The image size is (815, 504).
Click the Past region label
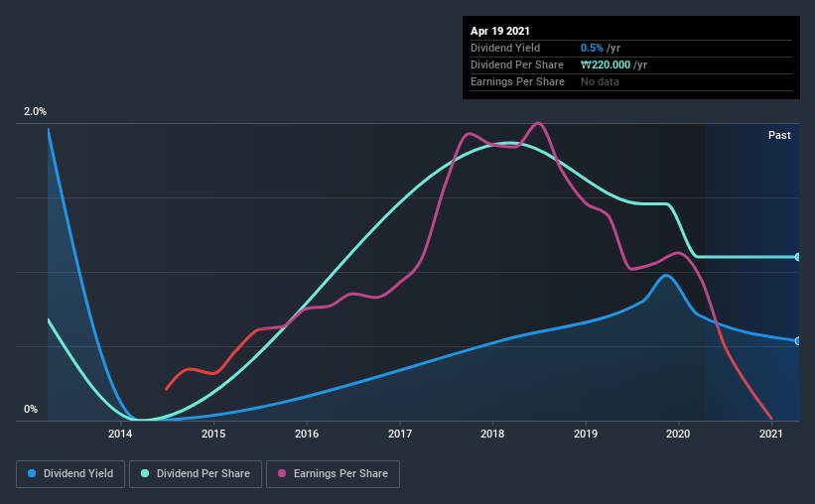tap(779, 135)
